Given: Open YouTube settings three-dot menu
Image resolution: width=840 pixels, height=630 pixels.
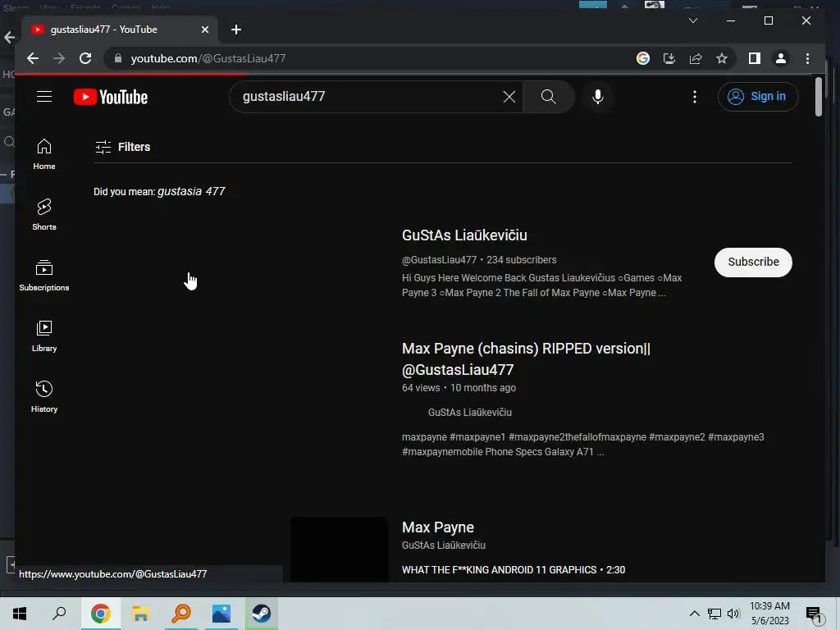Looking at the screenshot, I should (x=694, y=97).
